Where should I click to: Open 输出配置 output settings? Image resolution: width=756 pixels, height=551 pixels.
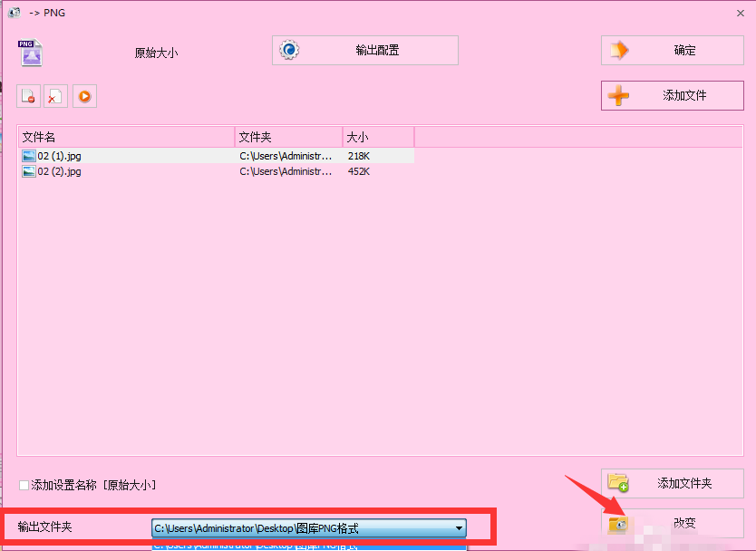(365, 50)
